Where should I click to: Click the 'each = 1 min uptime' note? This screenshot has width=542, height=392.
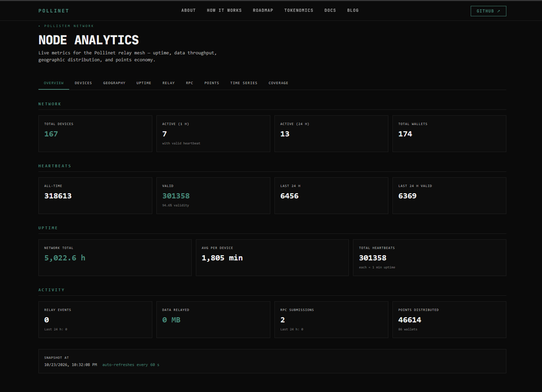[377, 267]
